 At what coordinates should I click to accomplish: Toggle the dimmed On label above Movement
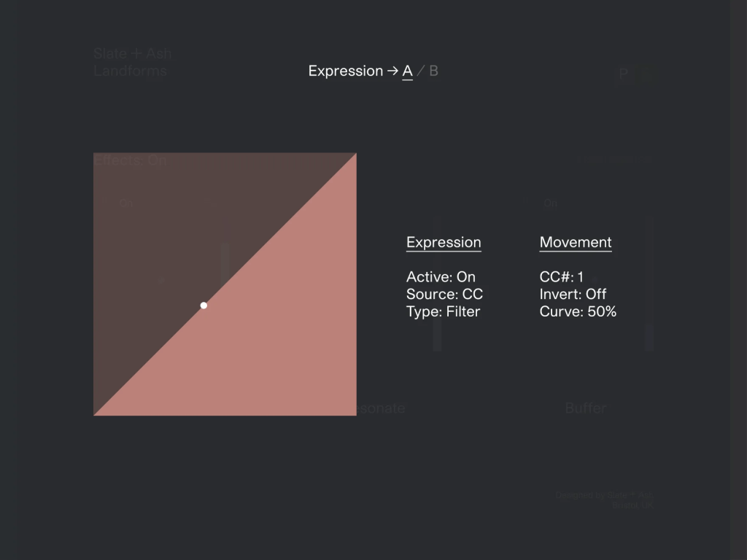(550, 203)
